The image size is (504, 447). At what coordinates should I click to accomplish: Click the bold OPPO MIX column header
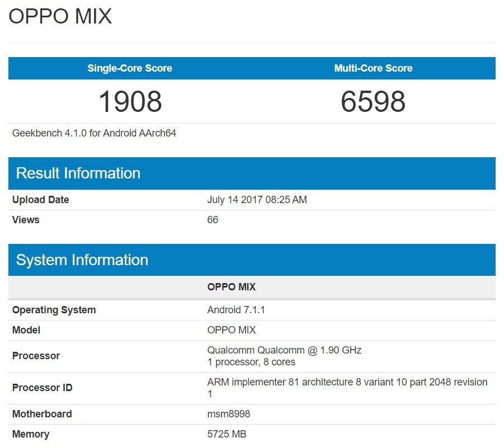pos(232,287)
